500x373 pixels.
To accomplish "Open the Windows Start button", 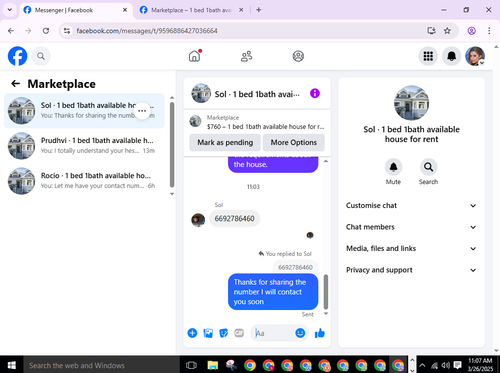I will [x=11, y=365].
